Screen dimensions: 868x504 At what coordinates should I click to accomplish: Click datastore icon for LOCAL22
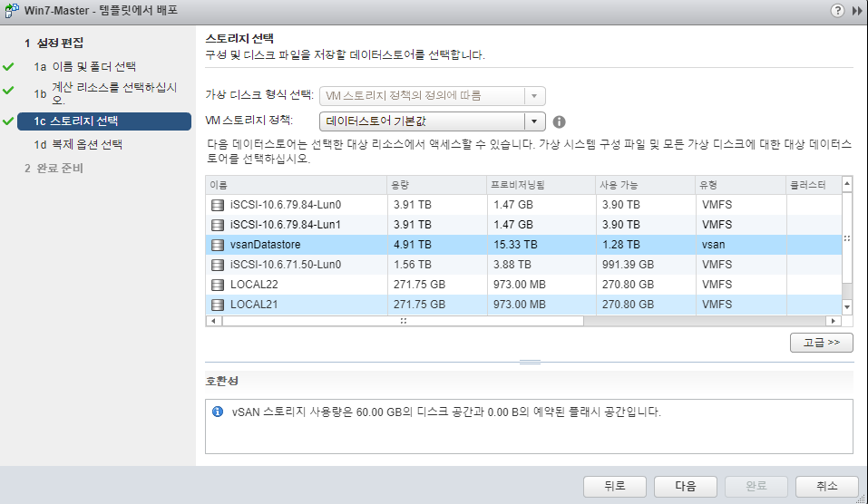pyautogui.click(x=218, y=285)
